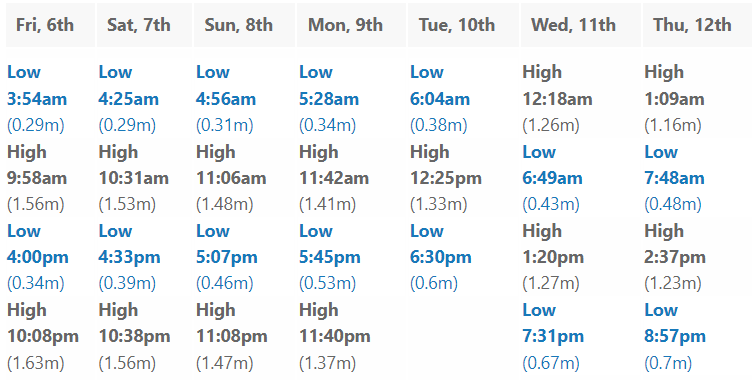This screenshot has height=380, width=752.
Task: Select Monday's 11:42am high tide time
Action: pyautogui.click(x=334, y=178)
